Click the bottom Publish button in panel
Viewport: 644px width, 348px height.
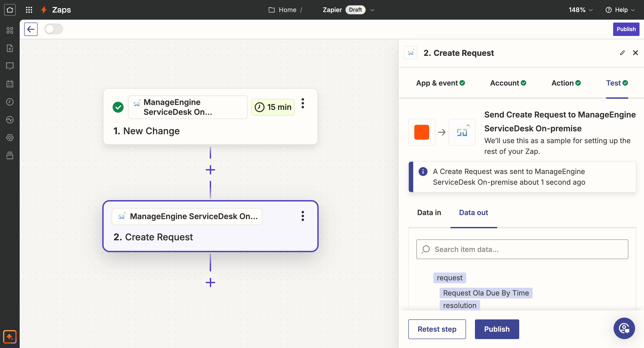coord(497,329)
